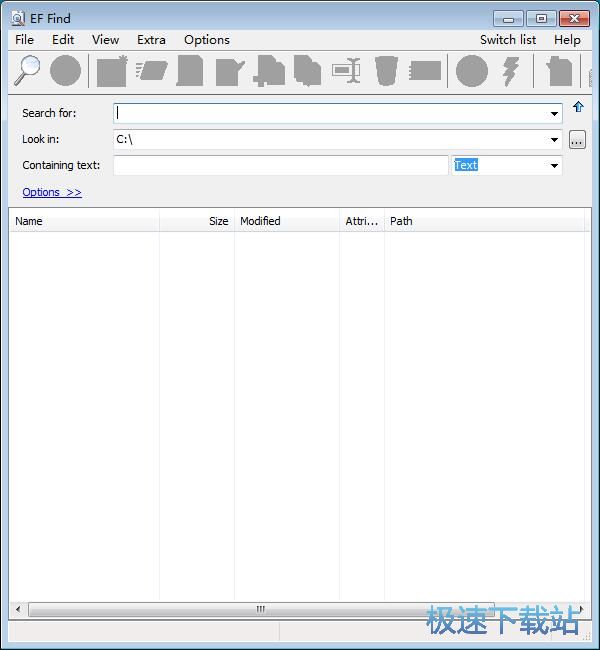Click the browse button with three dots
Screen dimensions: 600x650
(x=577, y=140)
